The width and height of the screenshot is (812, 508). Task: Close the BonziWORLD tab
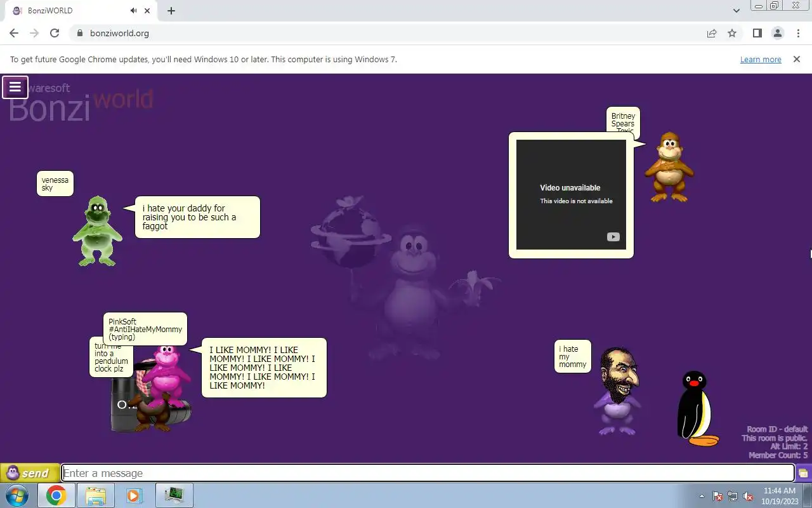(x=147, y=11)
